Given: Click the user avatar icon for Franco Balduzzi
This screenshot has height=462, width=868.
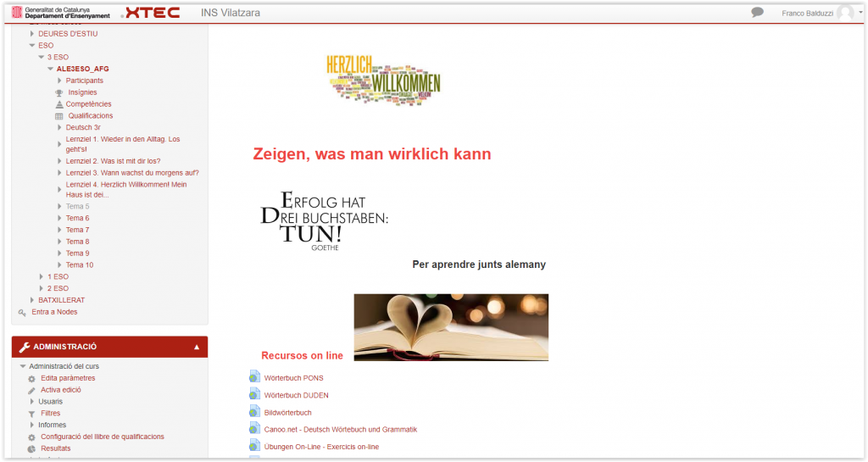Looking at the screenshot, I should pyautogui.click(x=844, y=13).
